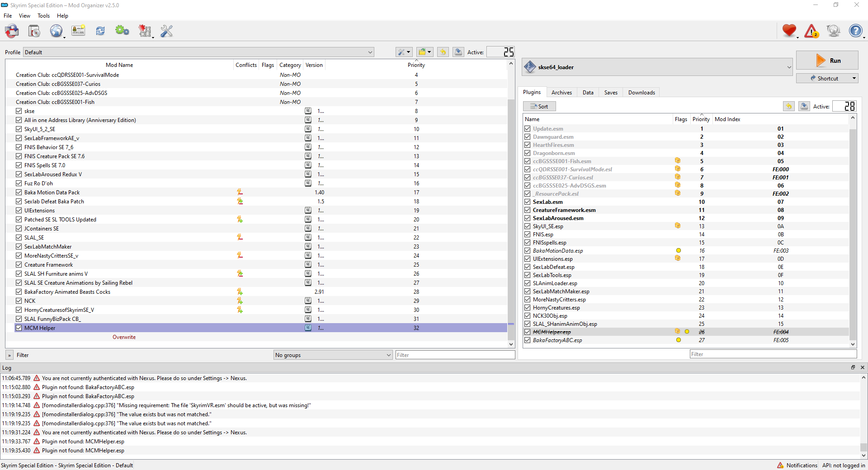Open the warning triangle notifications icon
Screen dimensions: 868x470
pos(811,31)
